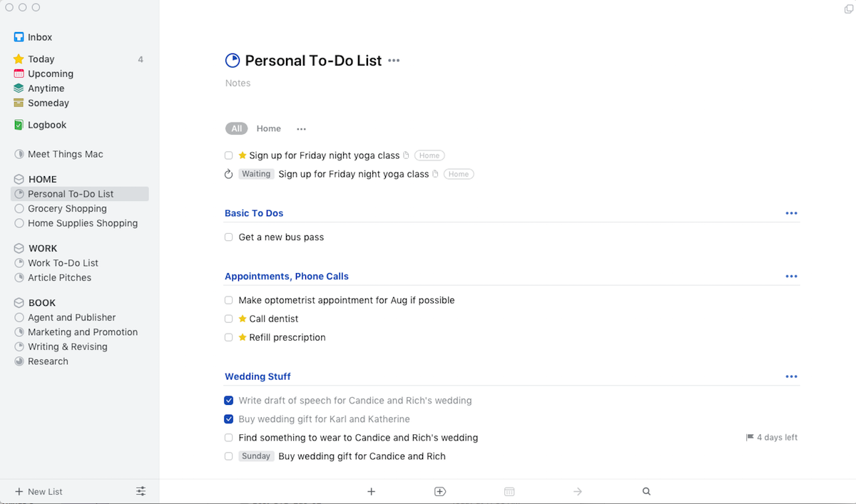Click the move arrow icon in the bottom toolbar

tap(578, 491)
